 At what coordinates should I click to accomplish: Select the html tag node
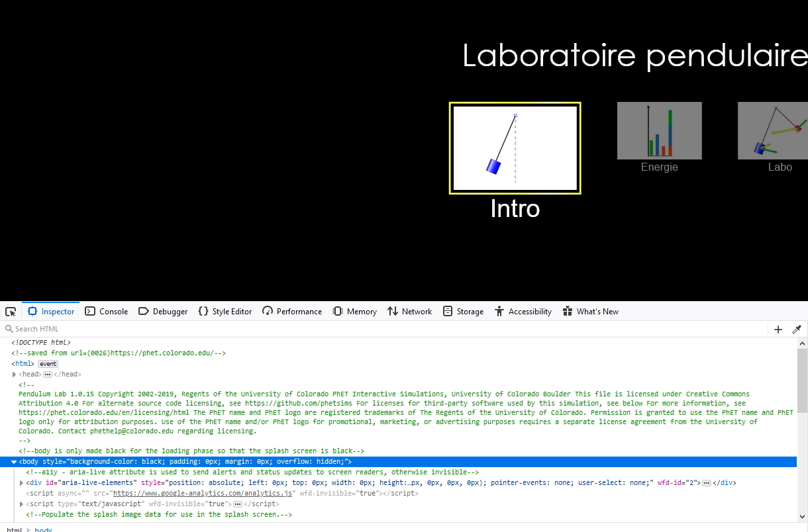[23, 364]
